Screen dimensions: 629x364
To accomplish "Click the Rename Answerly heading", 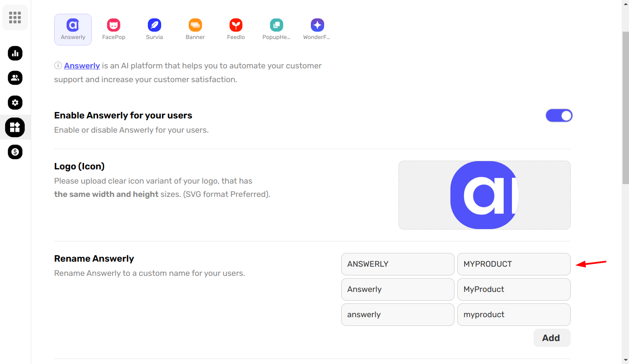I will (94, 258).
